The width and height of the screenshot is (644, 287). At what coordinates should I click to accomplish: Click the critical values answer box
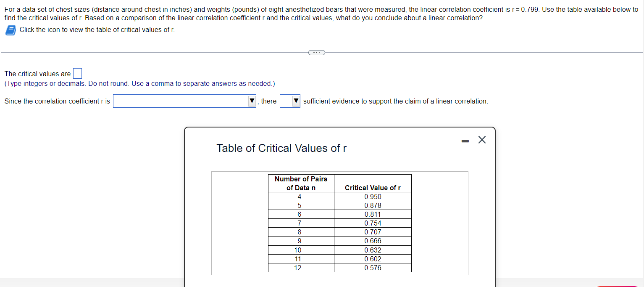[x=77, y=73]
